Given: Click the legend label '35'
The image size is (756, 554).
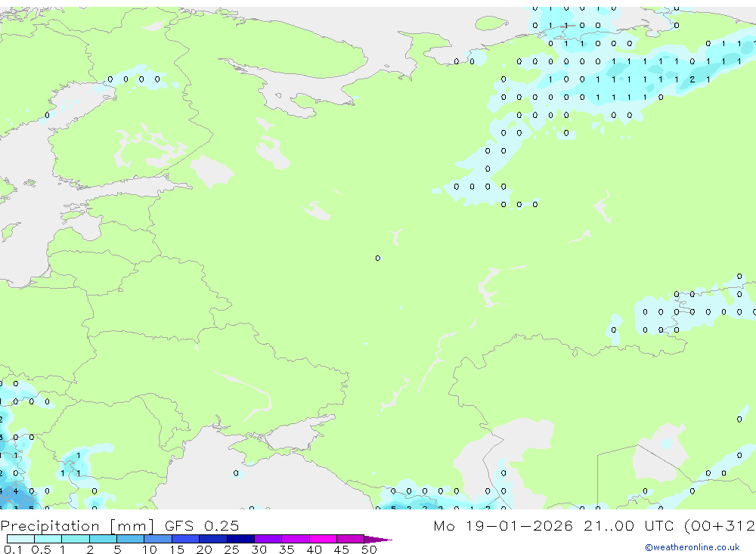Looking at the screenshot, I should (x=287, y=549).
